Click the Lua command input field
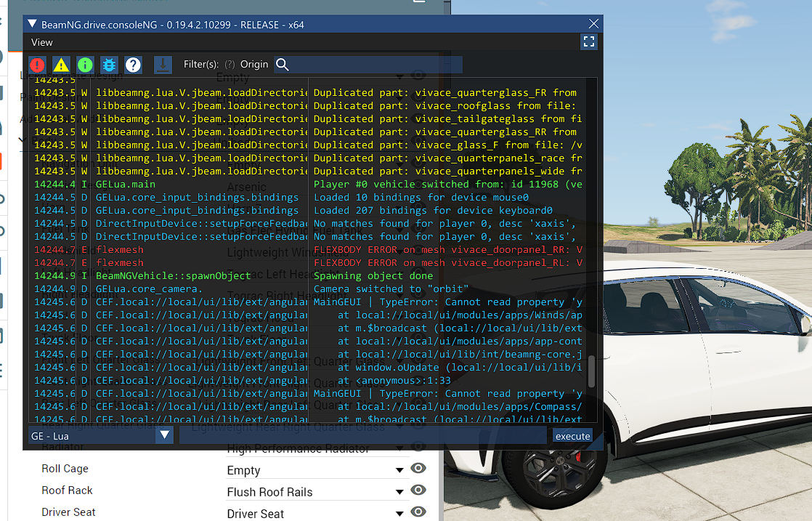The height and width of the screenshot is (521, 812). [x=362, y=435]
